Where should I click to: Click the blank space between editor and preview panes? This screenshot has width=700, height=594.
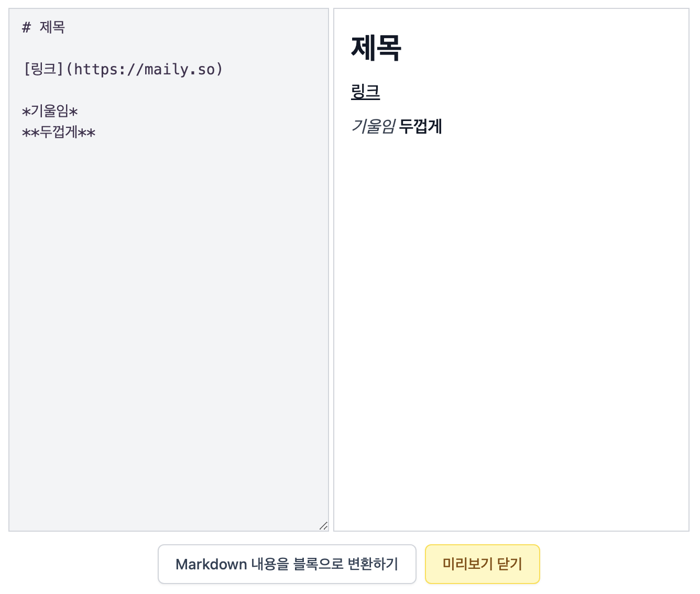click(x=331, y=262)
